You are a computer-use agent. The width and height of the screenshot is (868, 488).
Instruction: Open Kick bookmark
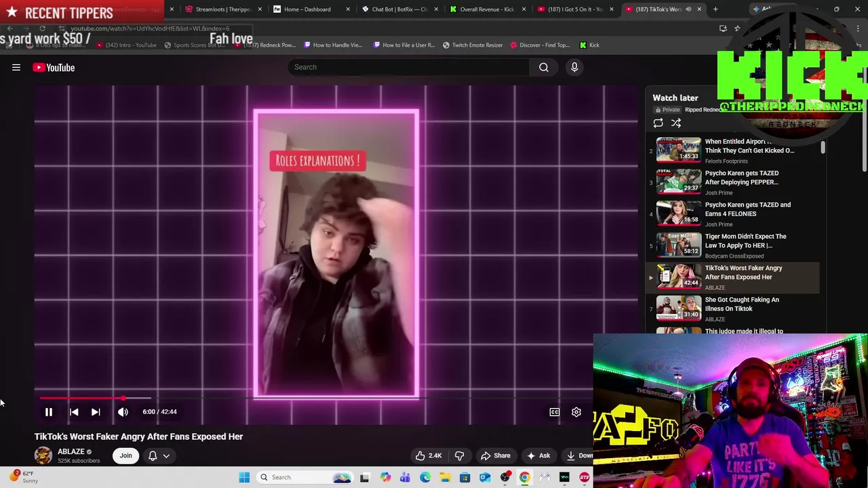click(x=589, y=45)
